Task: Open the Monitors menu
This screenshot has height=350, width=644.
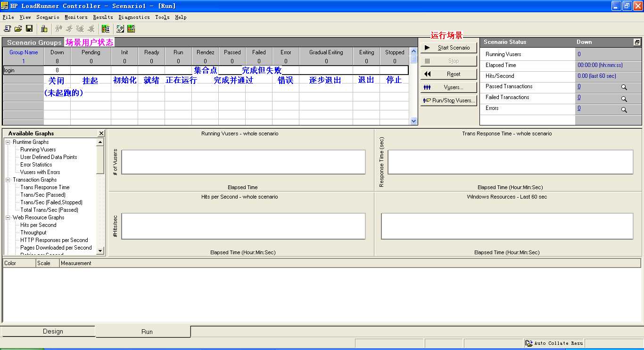Action: click(76, 17)
